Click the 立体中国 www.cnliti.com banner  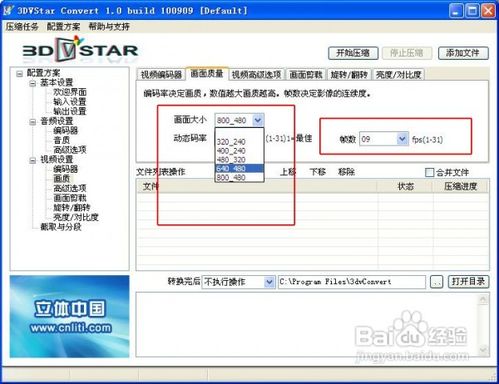coord(69,317)
